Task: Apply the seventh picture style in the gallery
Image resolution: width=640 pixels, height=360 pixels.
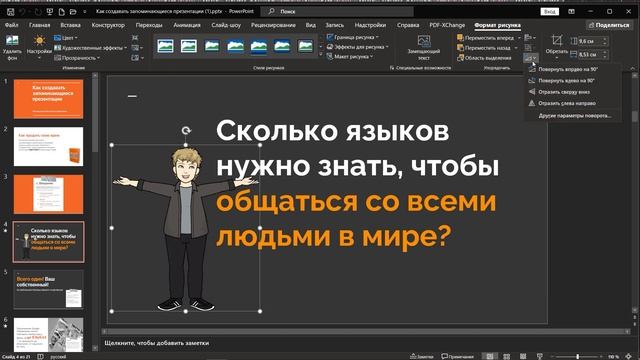Action: coord(305,46)
